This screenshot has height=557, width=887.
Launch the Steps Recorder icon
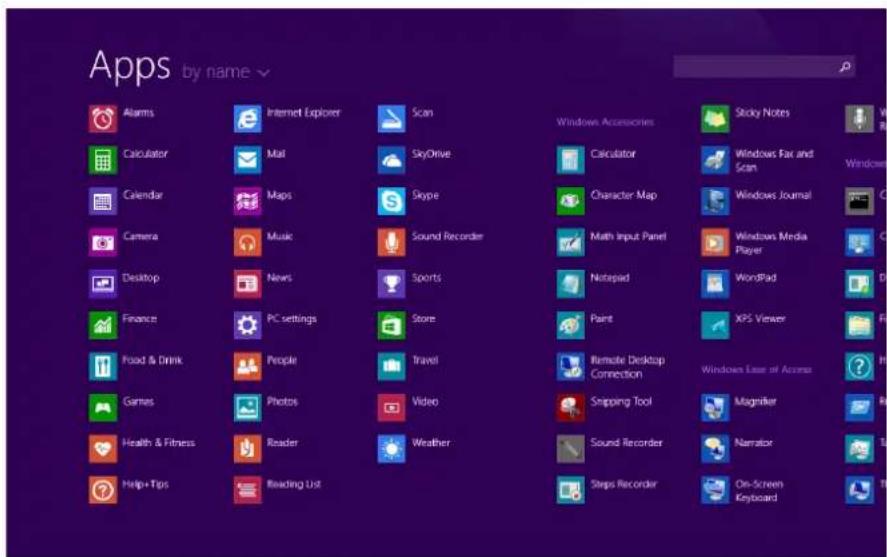(x=570, y=490)
